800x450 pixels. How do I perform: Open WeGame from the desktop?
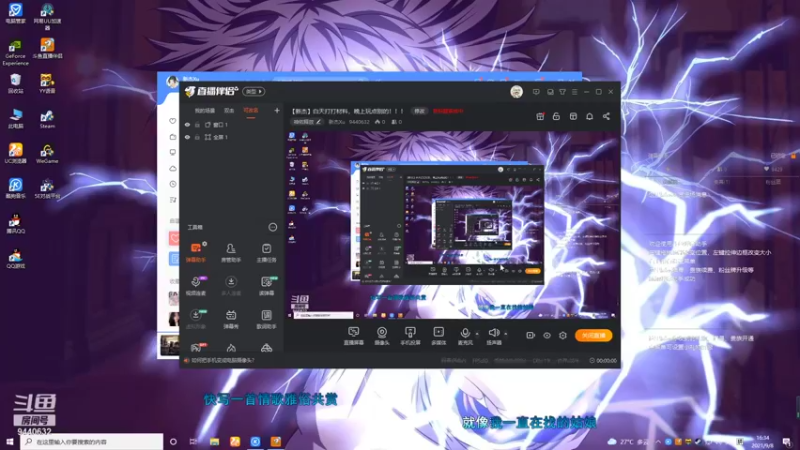tap(47, 154)
